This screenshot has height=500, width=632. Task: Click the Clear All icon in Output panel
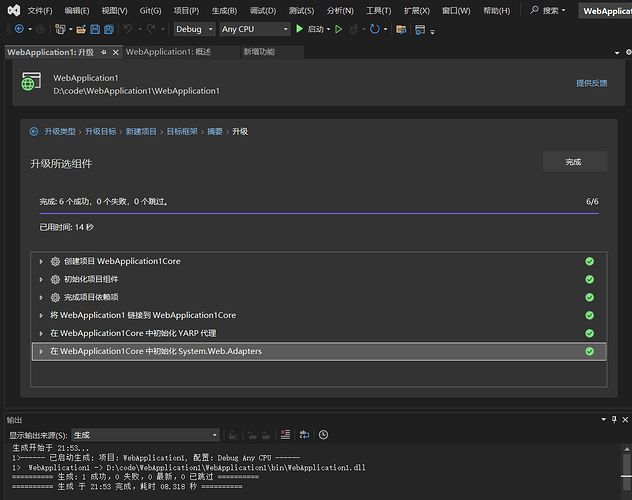point(285,435)
